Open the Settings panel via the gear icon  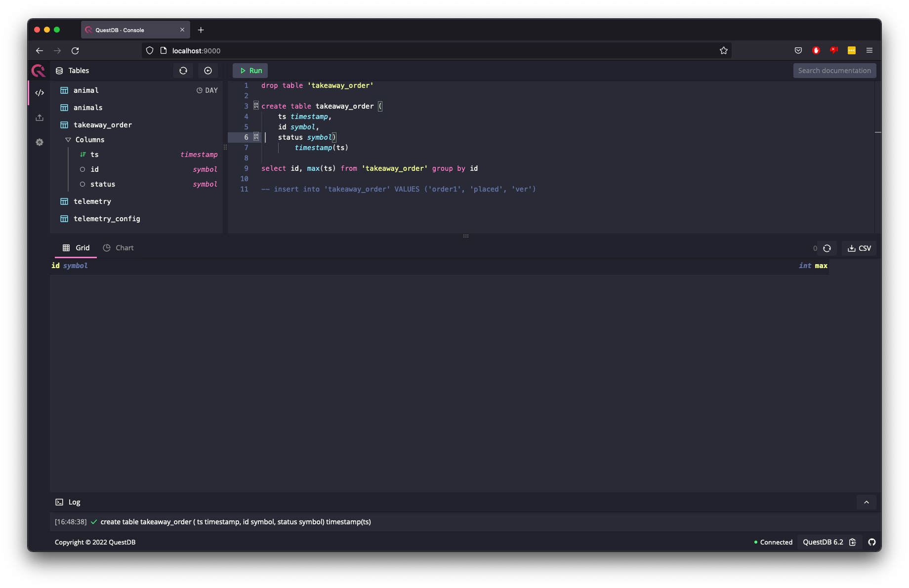[x=40, y=142]
